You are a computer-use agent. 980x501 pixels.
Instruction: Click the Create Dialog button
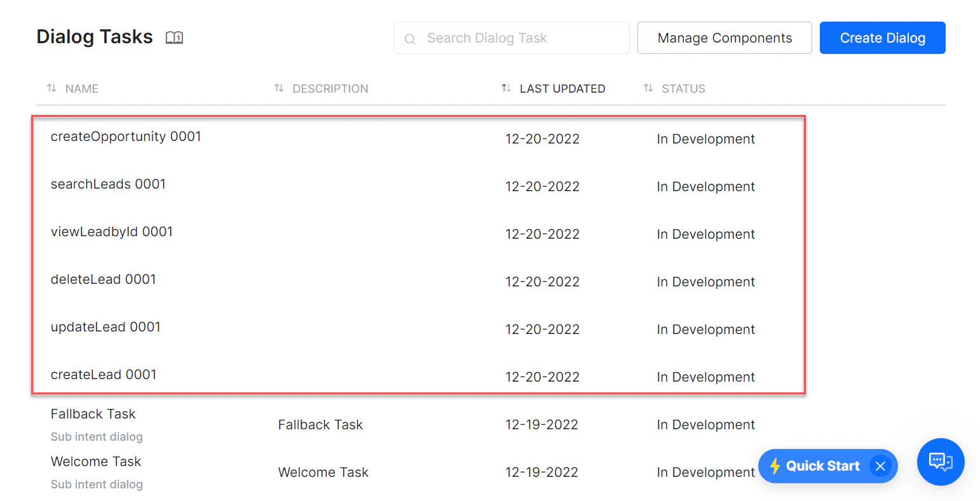tap(882, 37)
